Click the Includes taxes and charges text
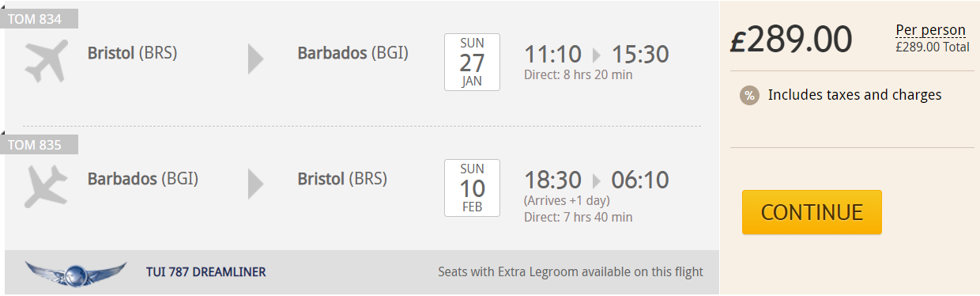The height and width of the screenshot is (296, 980). tap(855, 95)
